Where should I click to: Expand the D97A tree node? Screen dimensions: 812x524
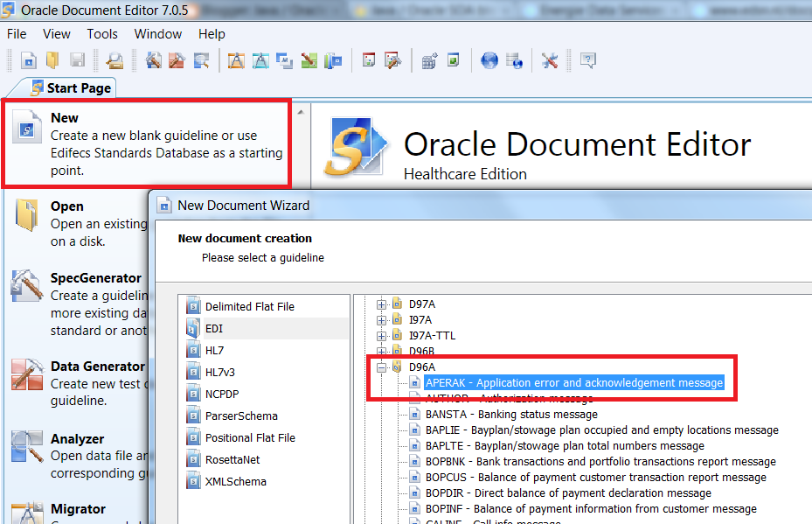coord(382,304)
